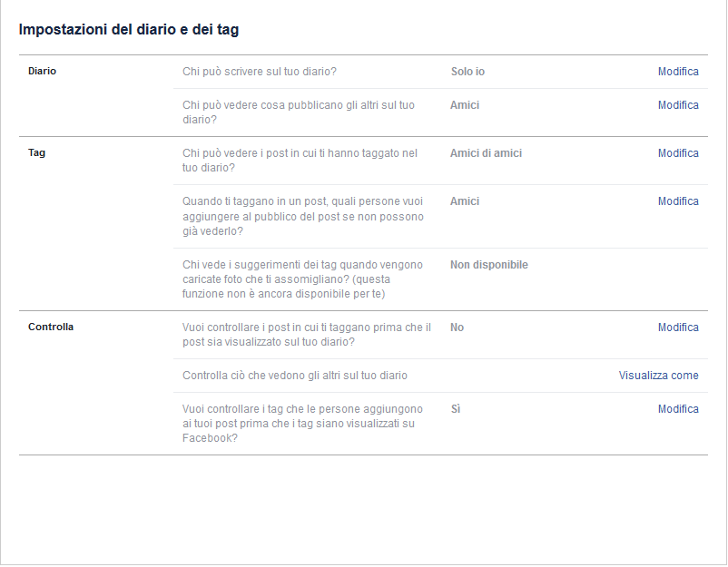Click Modifica next to Amici di amici
The width and height of the screenshot is (728, 567).
[x=678, y=153]
